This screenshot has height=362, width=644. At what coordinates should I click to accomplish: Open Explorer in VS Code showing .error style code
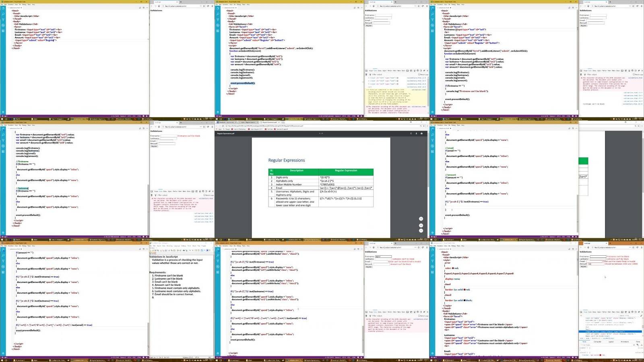(x=432, y=250)
